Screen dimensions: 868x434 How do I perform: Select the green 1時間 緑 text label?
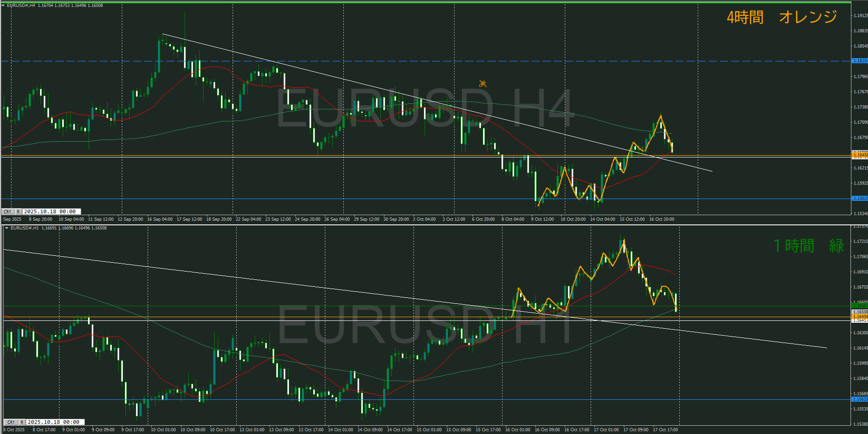808,246
